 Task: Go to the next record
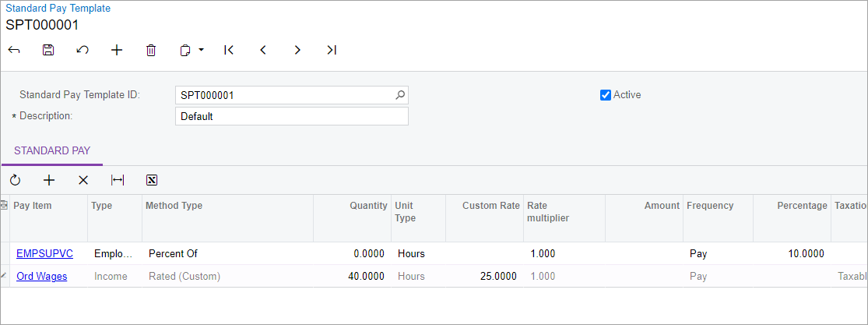pyautogui.click(x=297, y=50)
